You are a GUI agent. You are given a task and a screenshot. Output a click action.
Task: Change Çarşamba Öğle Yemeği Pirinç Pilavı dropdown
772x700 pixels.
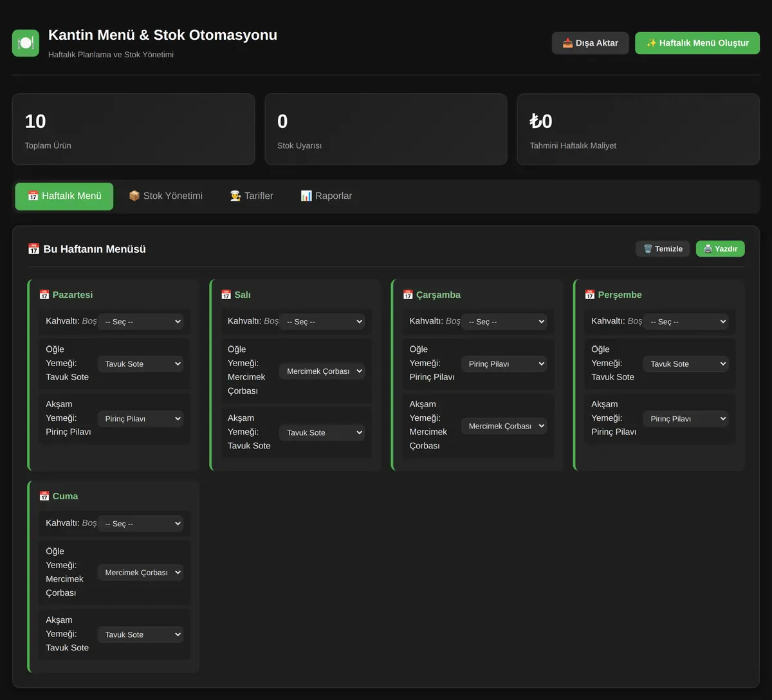click(x=504, y=364)
